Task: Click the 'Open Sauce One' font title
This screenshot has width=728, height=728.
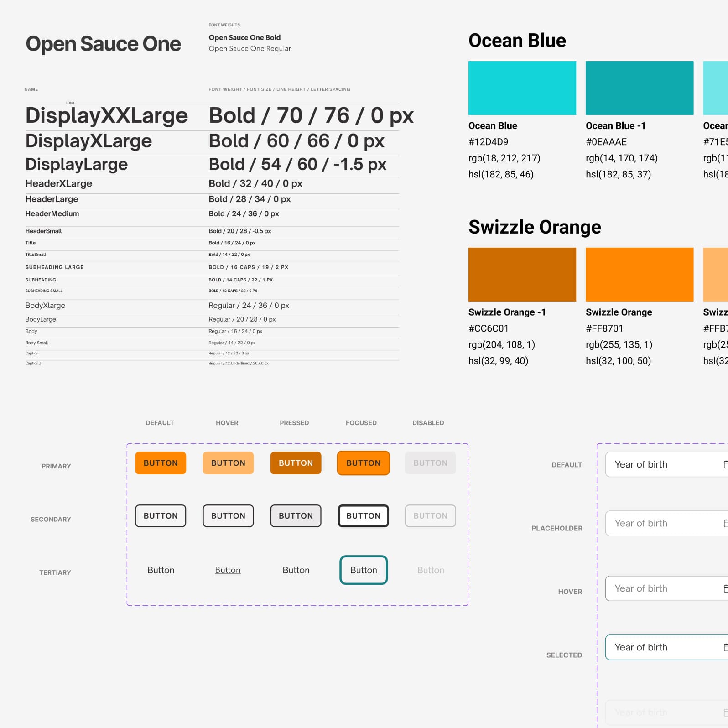Action: click(104, 44)
